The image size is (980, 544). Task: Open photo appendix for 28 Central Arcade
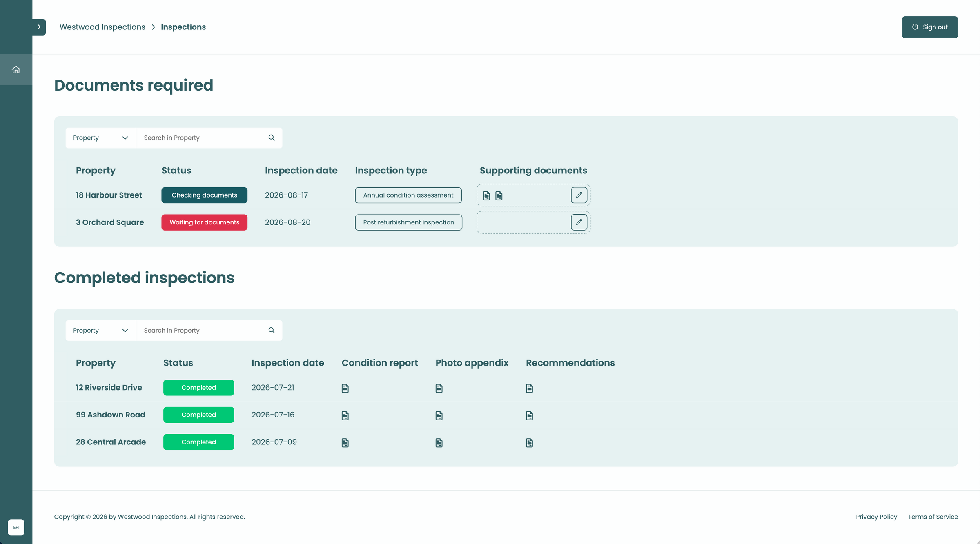pos(439,443)
